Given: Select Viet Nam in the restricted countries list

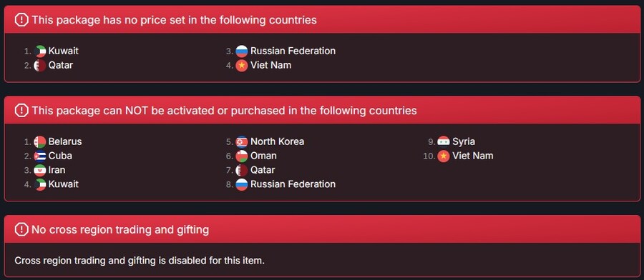Looking at the screenshot, I should [x=473, y=156].
